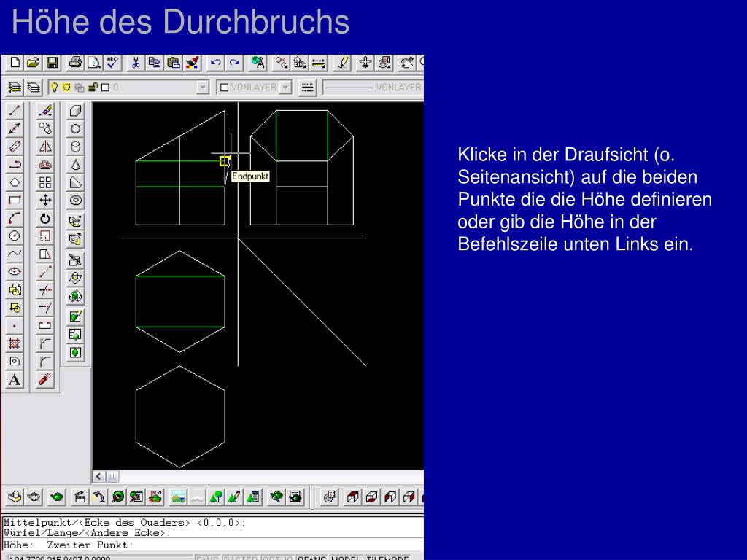This screenshot has width=747, height=560.
Task: Select the Explode dynamite tool
Action: (x=45, y=379)
